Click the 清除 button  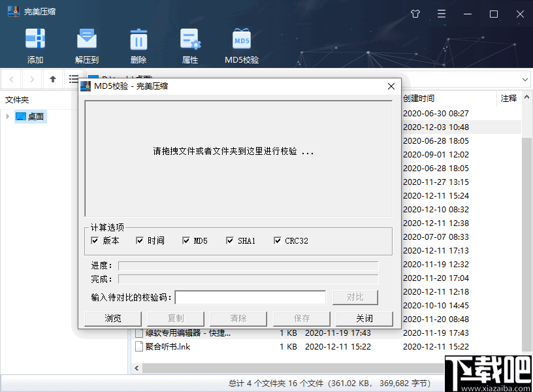coord(238,319)
